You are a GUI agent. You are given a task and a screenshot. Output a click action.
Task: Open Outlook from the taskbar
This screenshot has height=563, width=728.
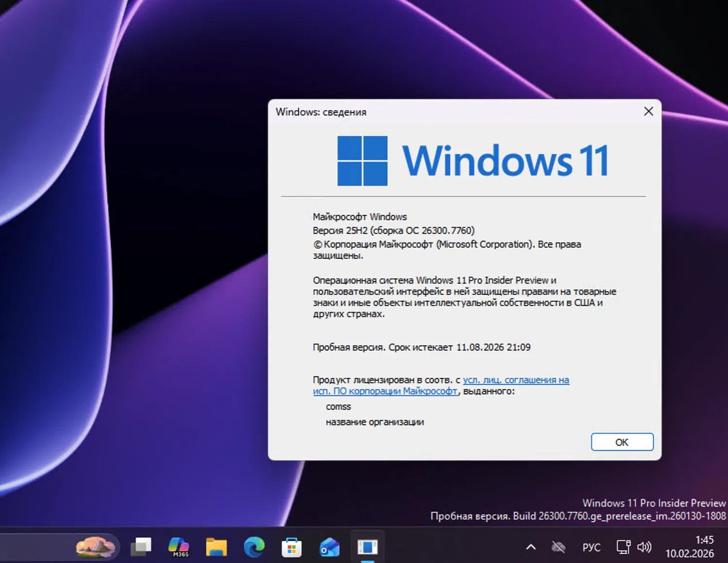point(329,547)
